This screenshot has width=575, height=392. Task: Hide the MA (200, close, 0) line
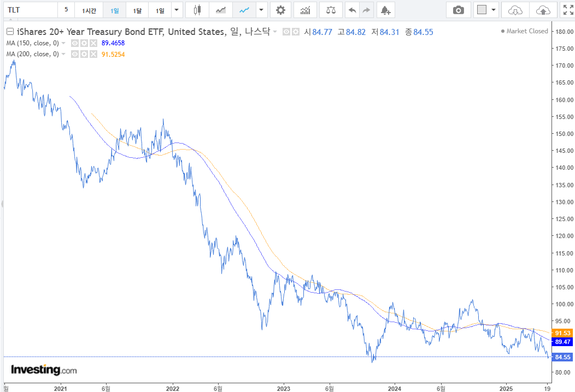point(75,54)
